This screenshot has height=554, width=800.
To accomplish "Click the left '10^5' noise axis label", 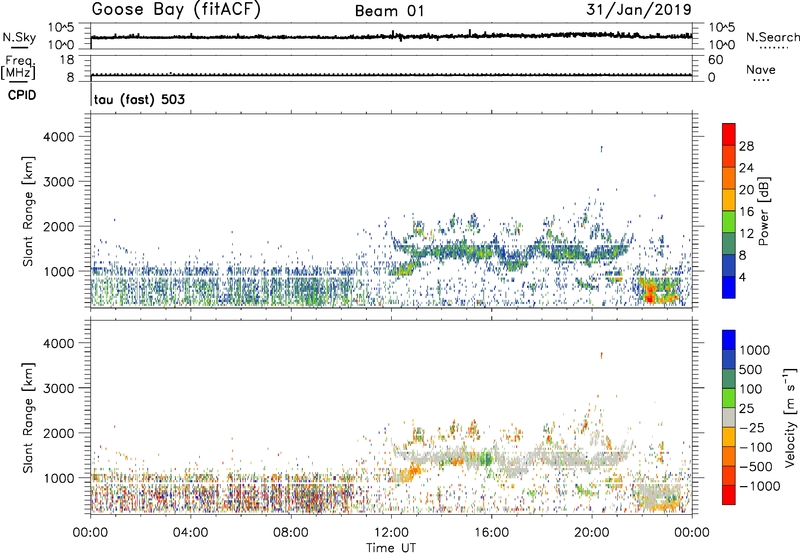I will coord(61,28).
